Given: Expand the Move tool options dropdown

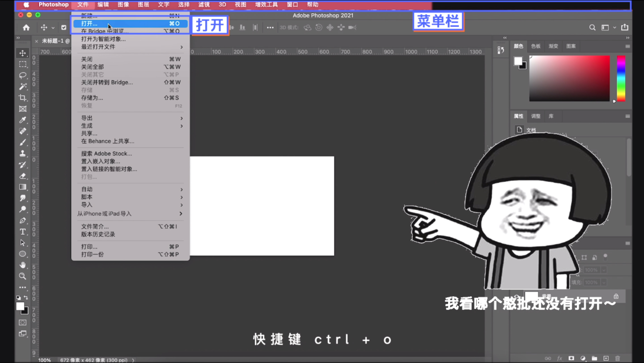Looking at the screenshot, I should coord(53,27).
